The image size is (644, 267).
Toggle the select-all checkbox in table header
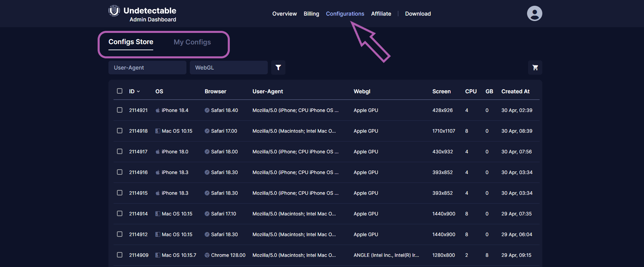click(x=120, y=91)
